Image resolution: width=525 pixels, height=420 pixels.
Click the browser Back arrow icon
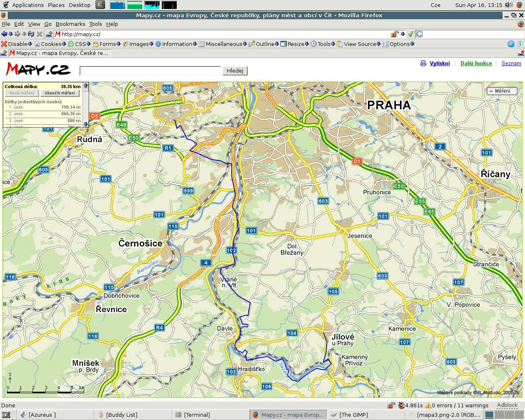4,34
